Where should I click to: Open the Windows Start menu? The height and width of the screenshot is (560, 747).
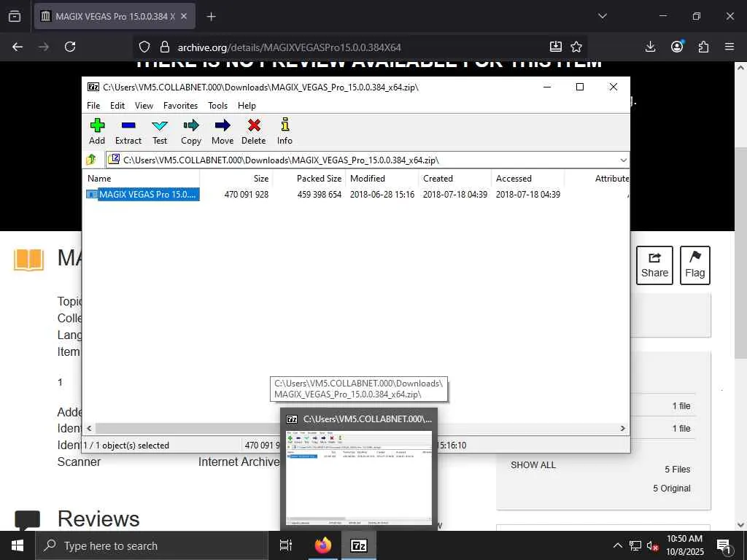pos(18,545)
